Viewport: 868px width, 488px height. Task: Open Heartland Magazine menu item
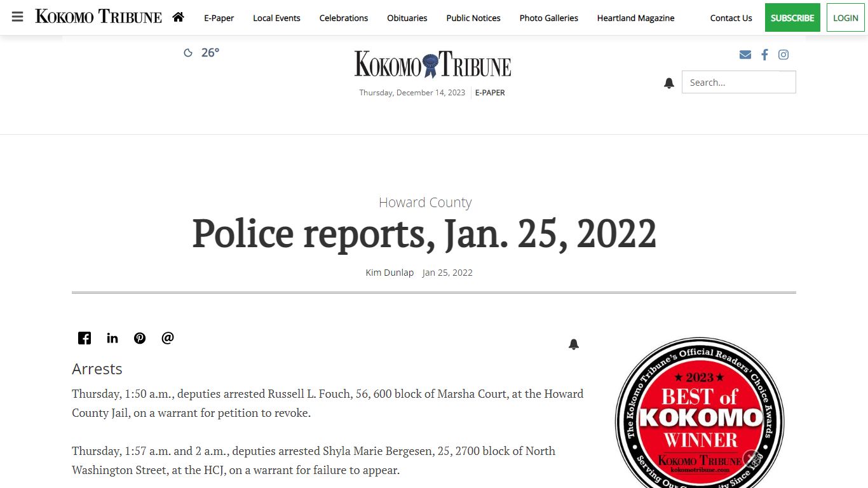(636, 18)
